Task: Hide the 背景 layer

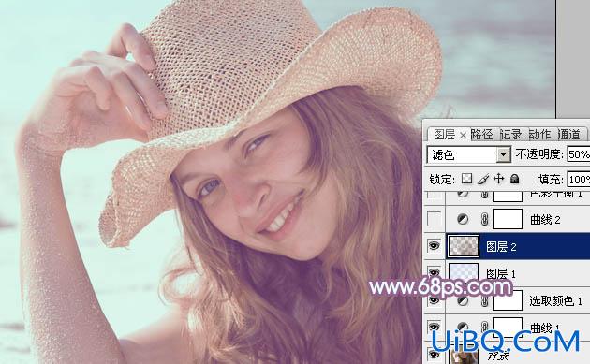Action: 435,354
